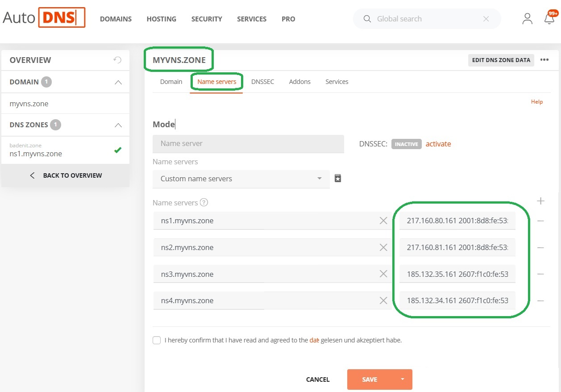Click the 99+ notification count badge
This screenshot has height=392, width=561.
click(x=553, y=13)
